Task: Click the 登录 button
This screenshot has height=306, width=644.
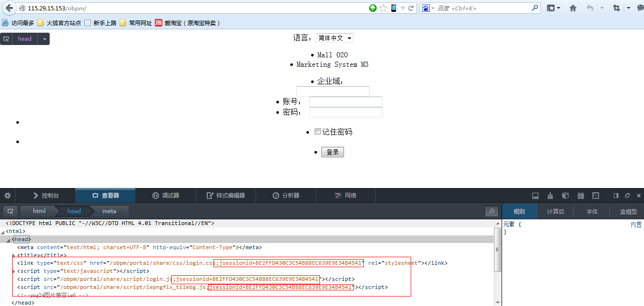Action: (x=333, y=152)
